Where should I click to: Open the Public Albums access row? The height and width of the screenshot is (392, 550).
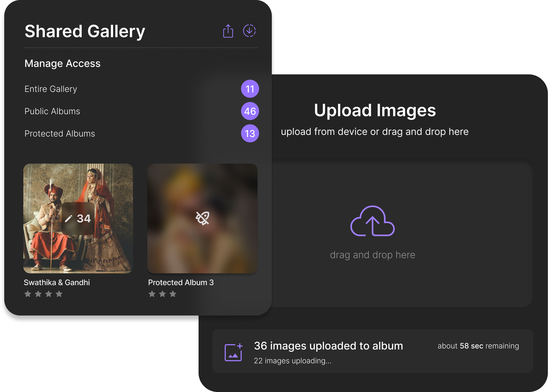coord(141,111)
